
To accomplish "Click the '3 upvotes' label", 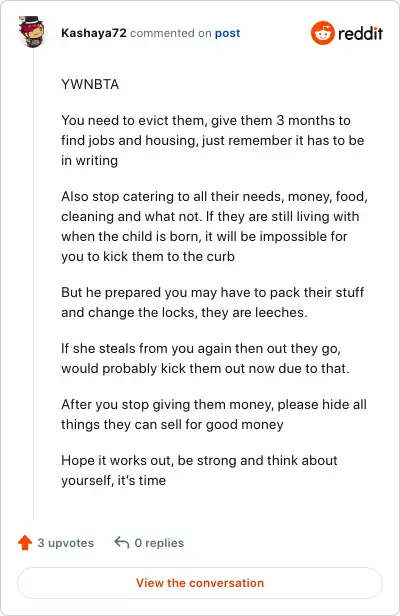I will click(66, 543).
